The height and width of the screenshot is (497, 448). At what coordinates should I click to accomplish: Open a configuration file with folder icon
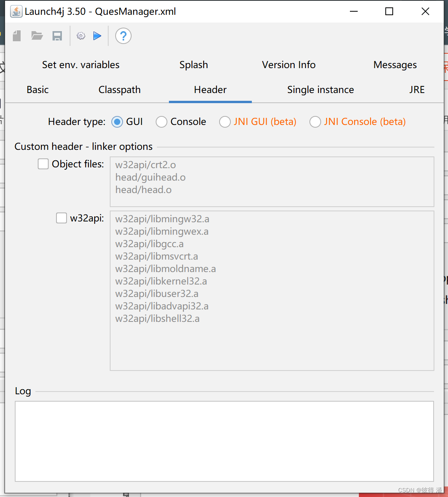pos(37,36)
